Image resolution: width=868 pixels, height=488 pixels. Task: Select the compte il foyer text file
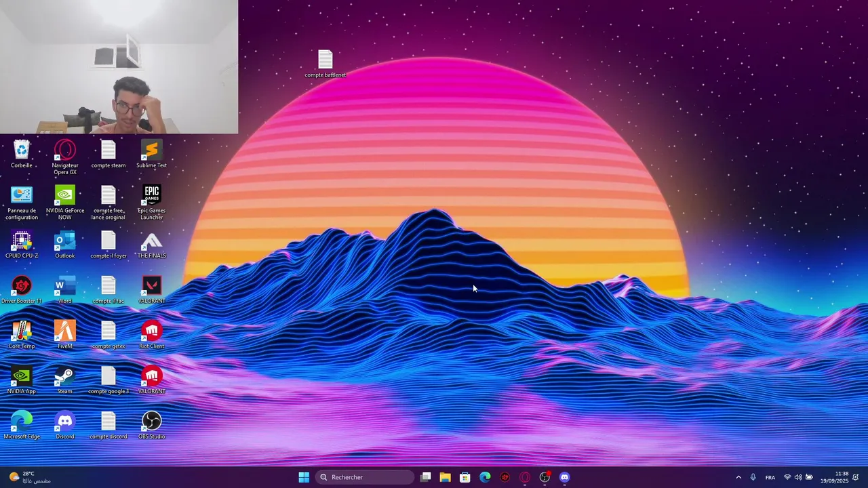108,245
